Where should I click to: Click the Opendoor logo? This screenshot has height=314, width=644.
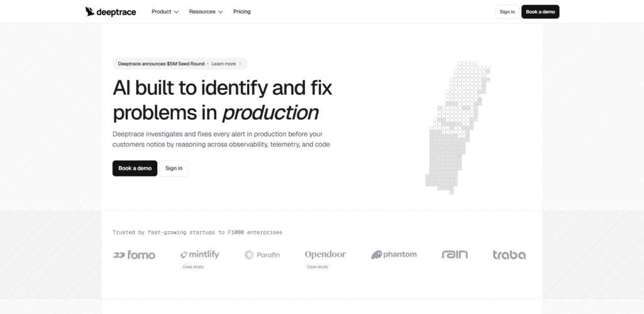[x=325, y=254]
